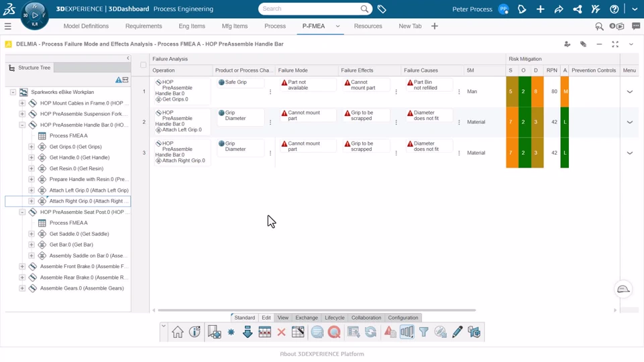Click the horizontal scrollbar under the table
Image resolution: width=644 pixels, height=362 pixels.
(x=317, y=310)
